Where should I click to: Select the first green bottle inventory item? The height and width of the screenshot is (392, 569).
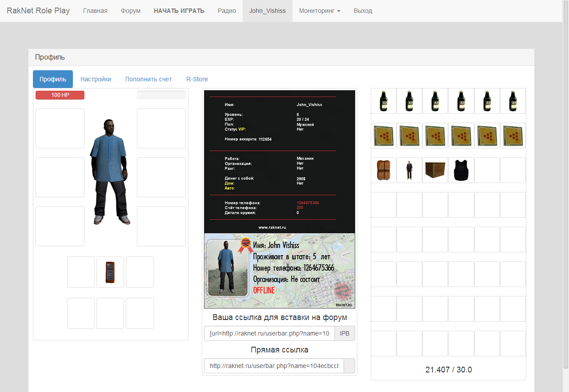384,101
